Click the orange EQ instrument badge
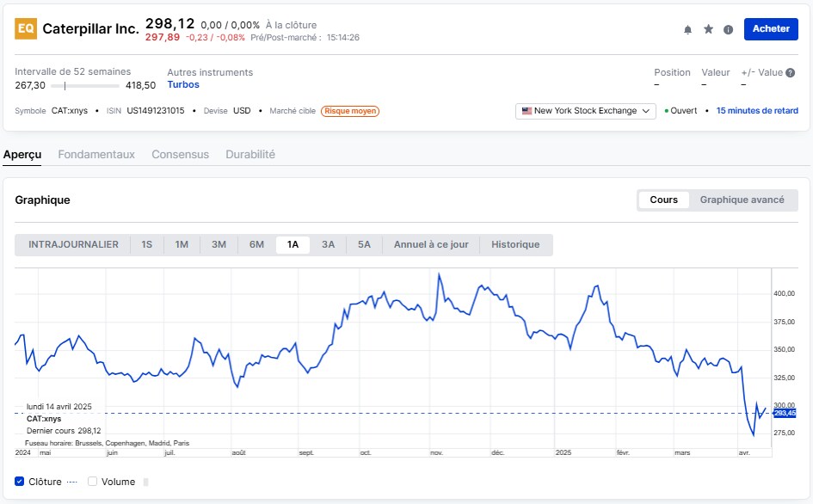 click(x=26, y=28)
